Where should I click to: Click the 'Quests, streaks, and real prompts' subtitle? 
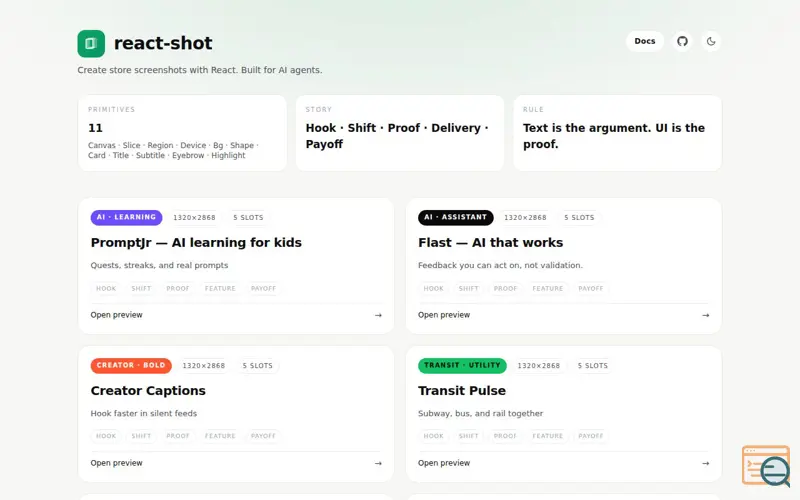(159, 265)
